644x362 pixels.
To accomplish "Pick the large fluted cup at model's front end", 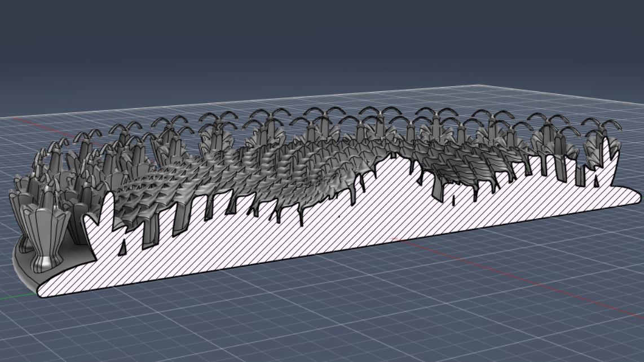I will [x=45, y=239].
